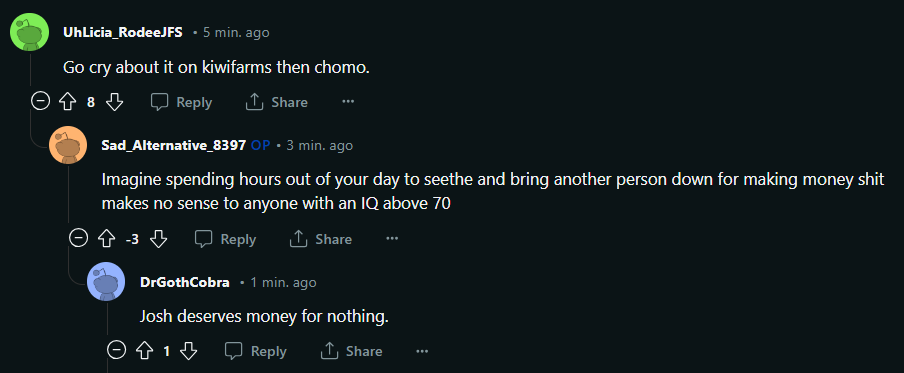The height and width of the screenshot is (373, 904).
Task: Upvote UhLicia_RodeeJFS's comment
Action: (68, 103)
